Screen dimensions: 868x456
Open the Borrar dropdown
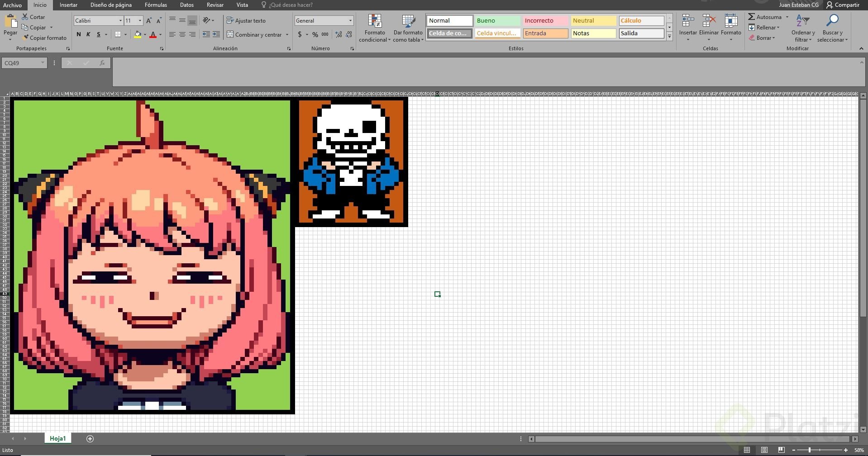pyautogui.click(x=762, y=38)
